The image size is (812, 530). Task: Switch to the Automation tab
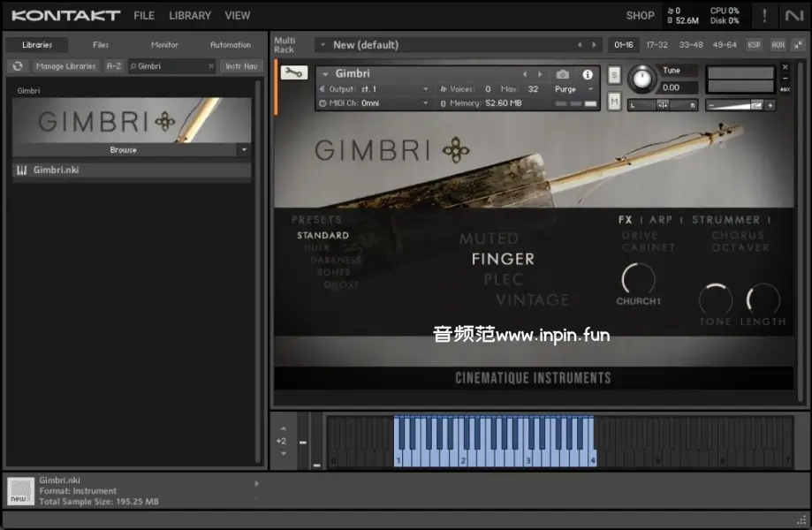[231, 45]
